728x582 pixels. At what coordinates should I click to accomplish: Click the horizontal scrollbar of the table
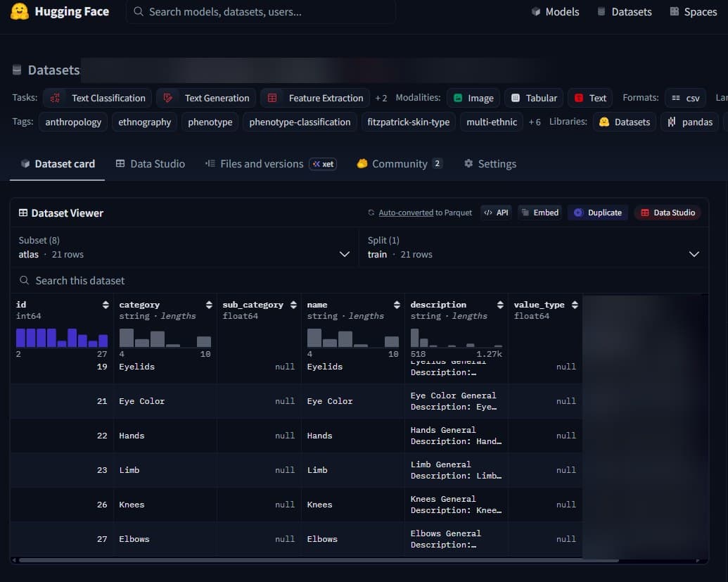[x=319, y=561]
